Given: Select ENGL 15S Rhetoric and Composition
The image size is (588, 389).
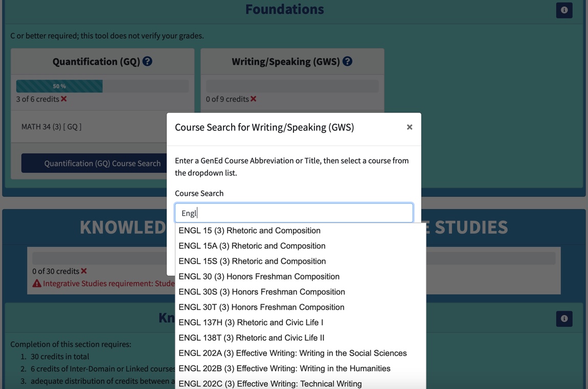Looking at the screenshot, I should 252,261.
